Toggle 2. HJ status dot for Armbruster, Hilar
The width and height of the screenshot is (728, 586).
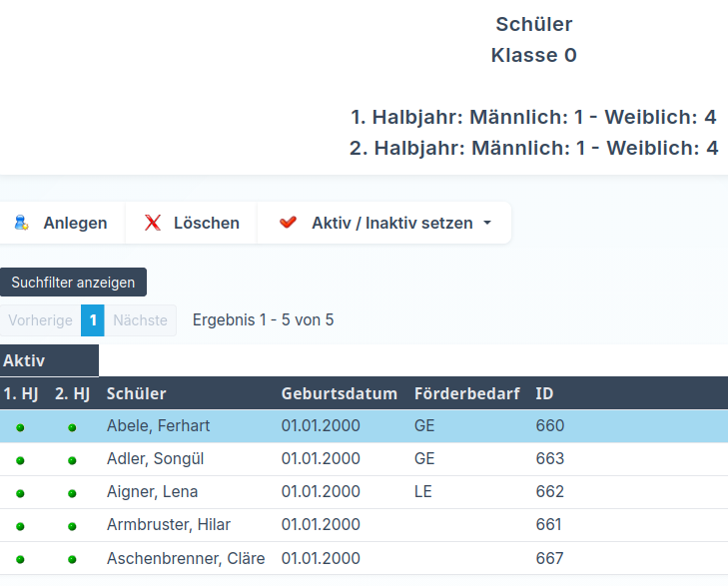click(72, 526)
